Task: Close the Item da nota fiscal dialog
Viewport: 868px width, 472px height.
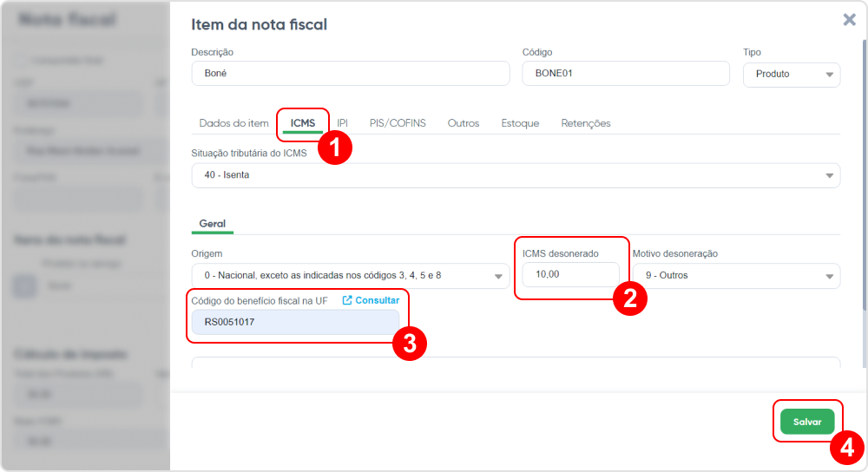Action: (x=849, y=20)
